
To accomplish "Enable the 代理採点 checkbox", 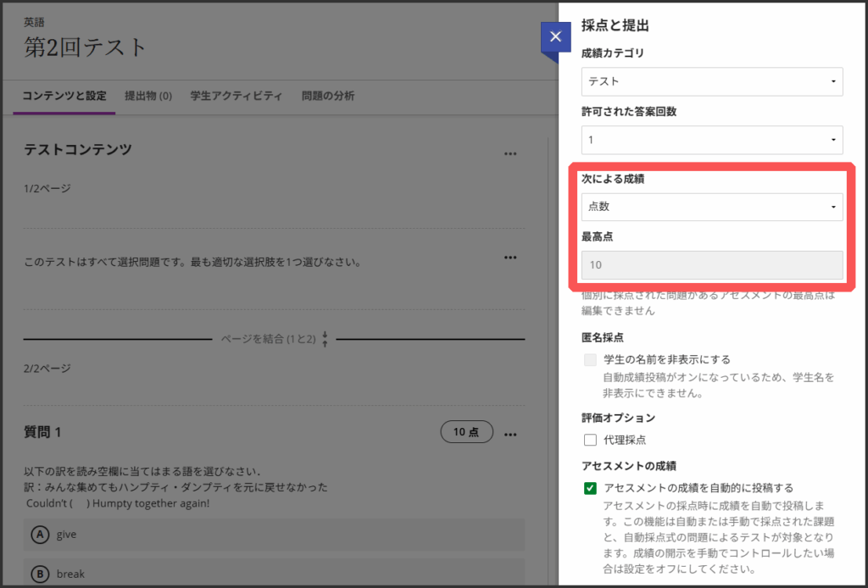I will 591,440.
